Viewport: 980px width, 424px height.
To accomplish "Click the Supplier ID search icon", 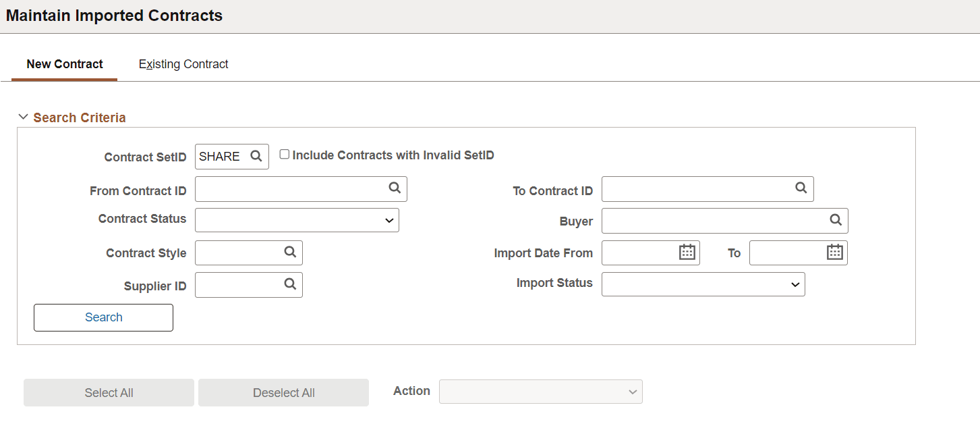I will click(x=291, y=284).
